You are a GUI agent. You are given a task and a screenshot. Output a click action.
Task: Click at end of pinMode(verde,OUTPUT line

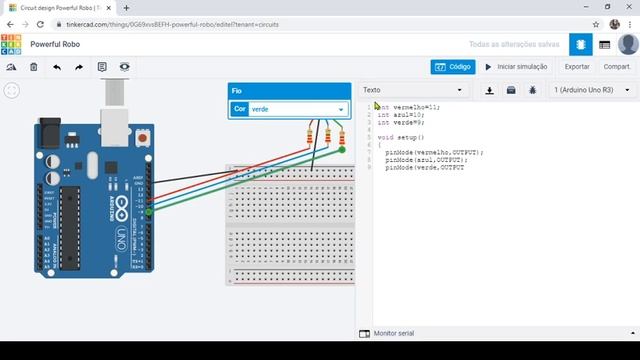click(464, 168)
